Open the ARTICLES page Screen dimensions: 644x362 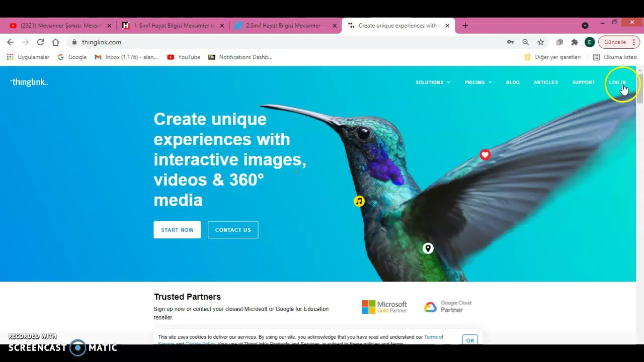pos(546,82)
